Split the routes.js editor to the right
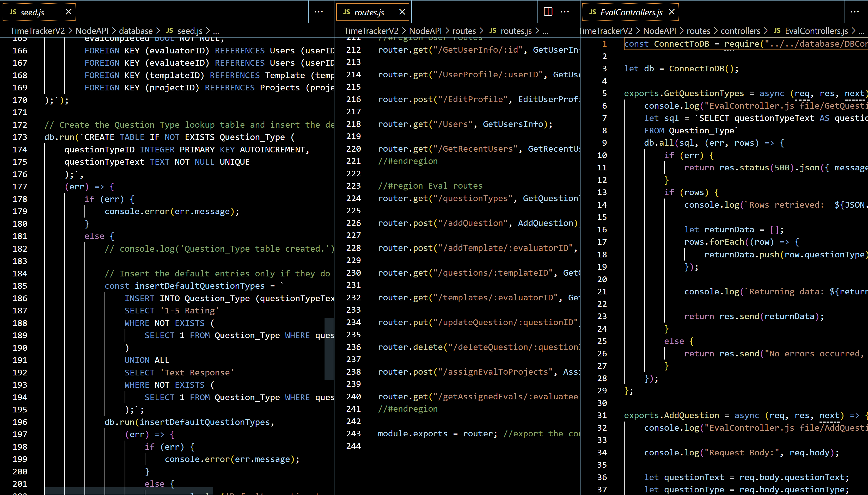 [548, 12]
